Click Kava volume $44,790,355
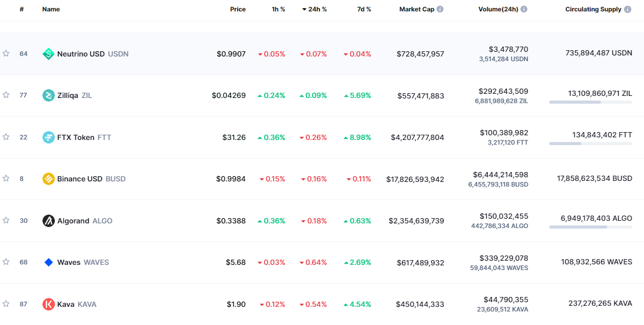This screenshot has height=325, width=644. coord(506,300)
